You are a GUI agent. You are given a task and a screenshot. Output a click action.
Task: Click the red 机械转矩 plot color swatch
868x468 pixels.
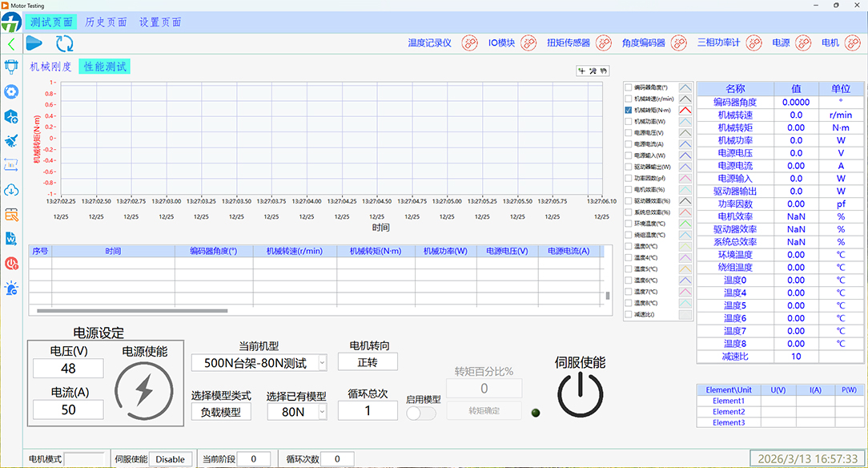pyautogui.click(x=685, y=110)
